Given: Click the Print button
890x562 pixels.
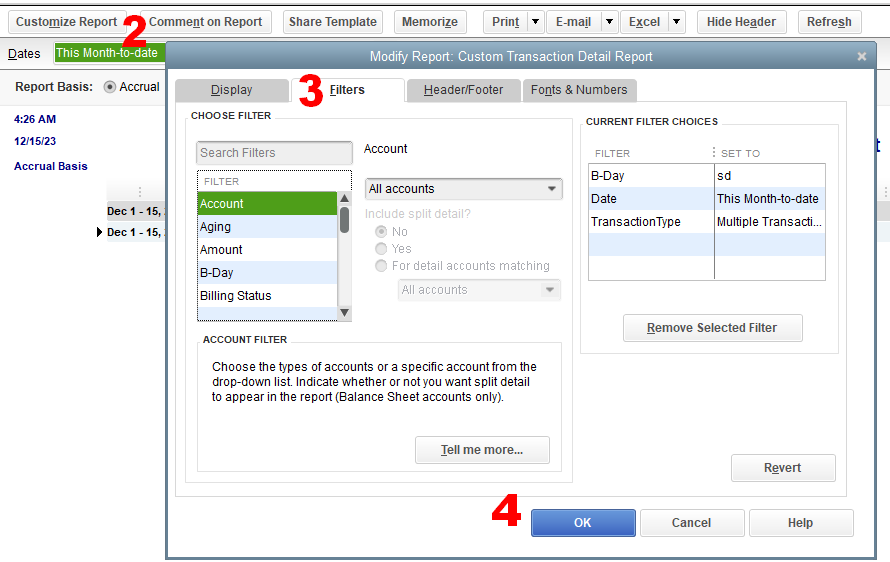Looking at the screenshot, I should point(505,22).
